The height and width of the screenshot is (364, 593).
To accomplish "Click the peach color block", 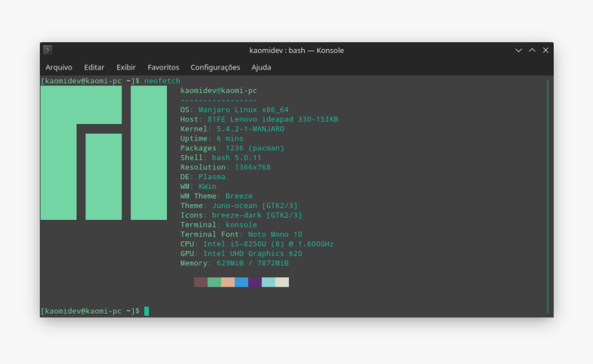I will [x=228, y=282].
